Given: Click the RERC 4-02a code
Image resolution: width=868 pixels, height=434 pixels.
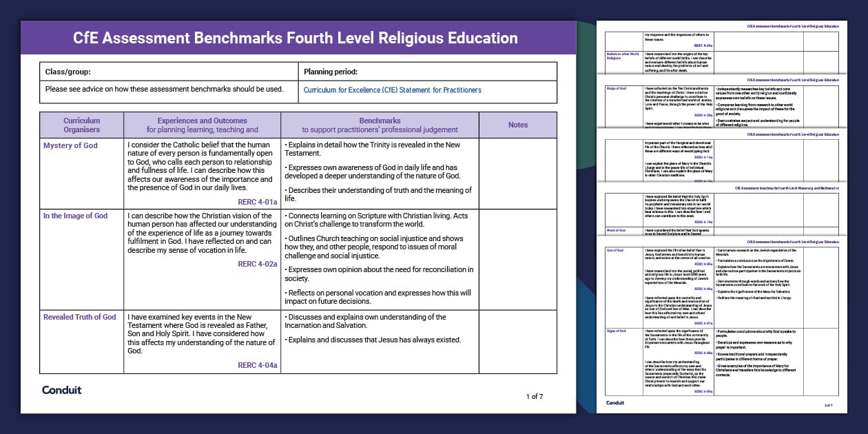Looking at the screenshot, I should pos(257,264).
